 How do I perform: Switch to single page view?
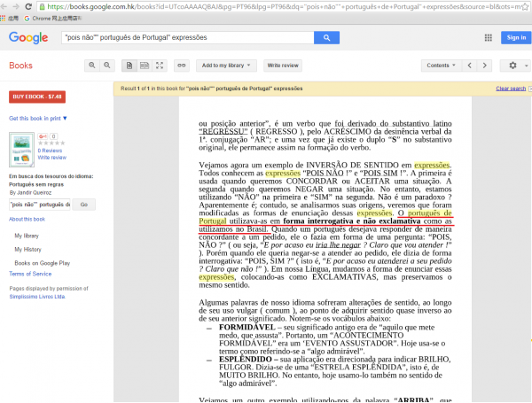coord(130,66)
